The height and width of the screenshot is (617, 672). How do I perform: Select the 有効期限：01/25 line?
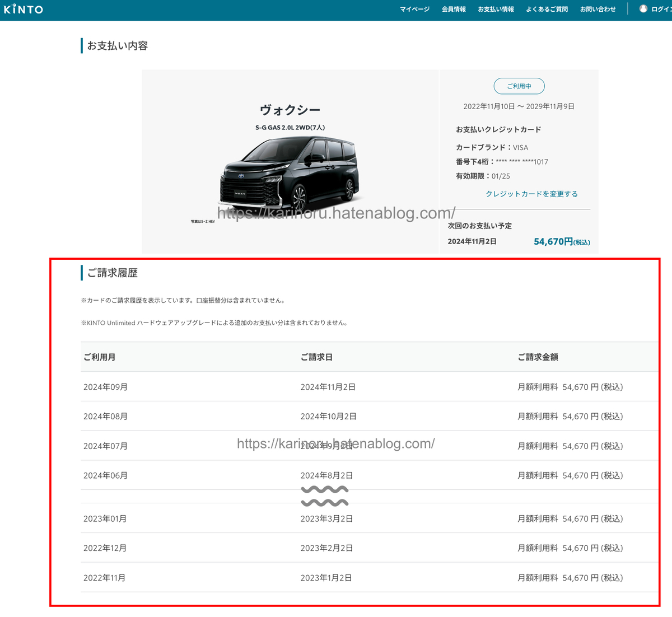tap(483, 176)
